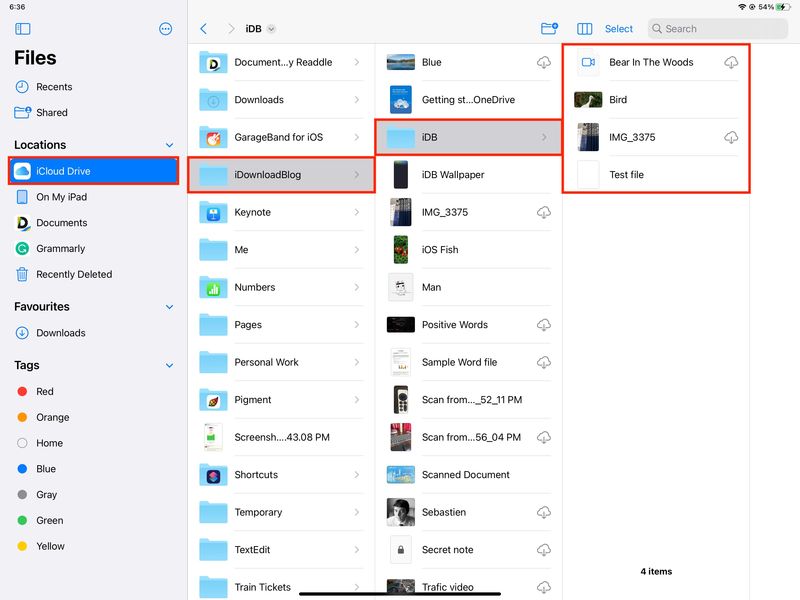
Task: Open the Keynote folder
Action: point(281,212)
